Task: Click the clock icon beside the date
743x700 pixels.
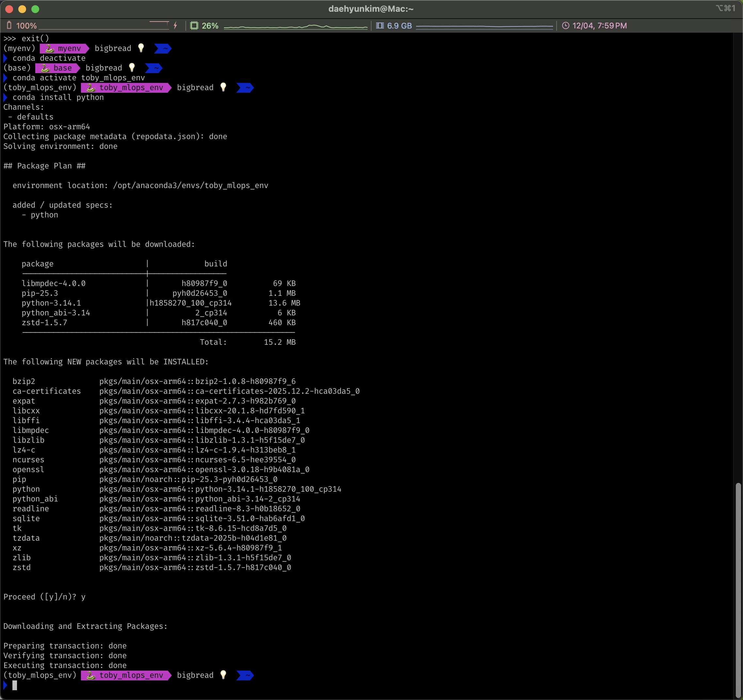Action: 565,25
